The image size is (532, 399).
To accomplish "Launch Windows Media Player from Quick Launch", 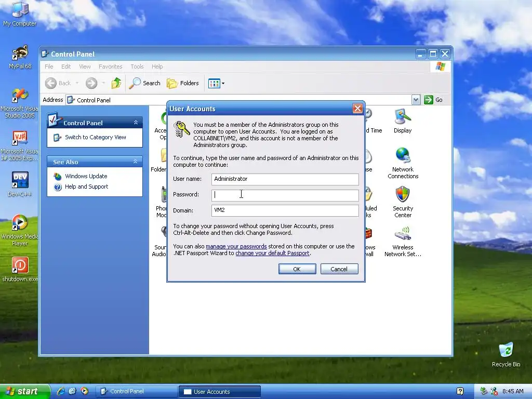I will tap(85, 391).
